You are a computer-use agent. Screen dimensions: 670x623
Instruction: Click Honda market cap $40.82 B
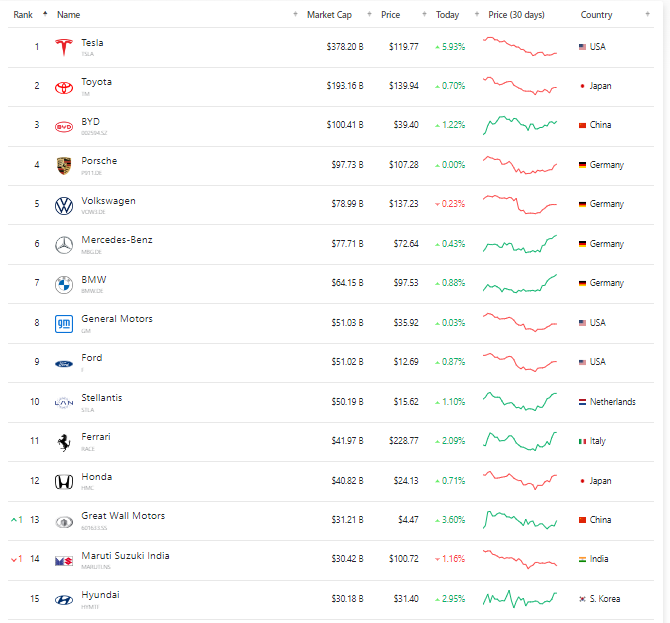pyautogui.click(x=347, y=481)
